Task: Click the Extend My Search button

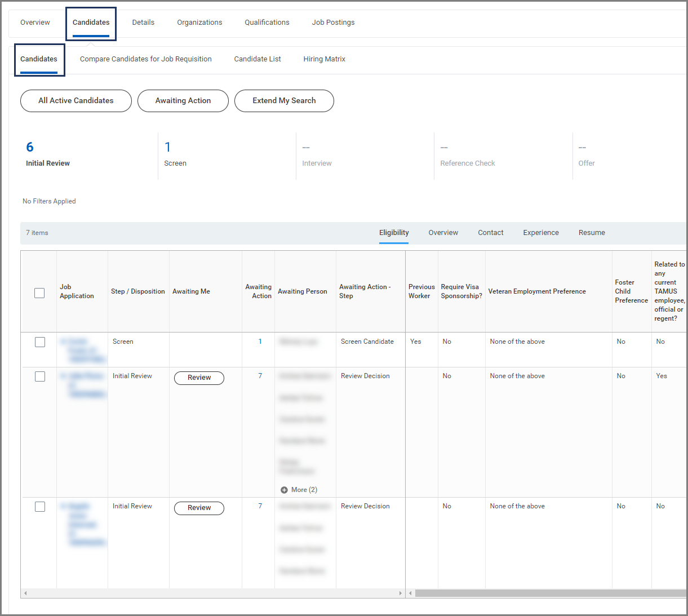Action: tap(284, 101)
